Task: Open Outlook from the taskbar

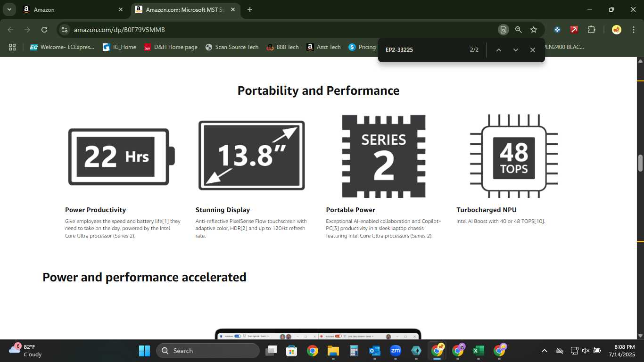Action: coord(375,351)
